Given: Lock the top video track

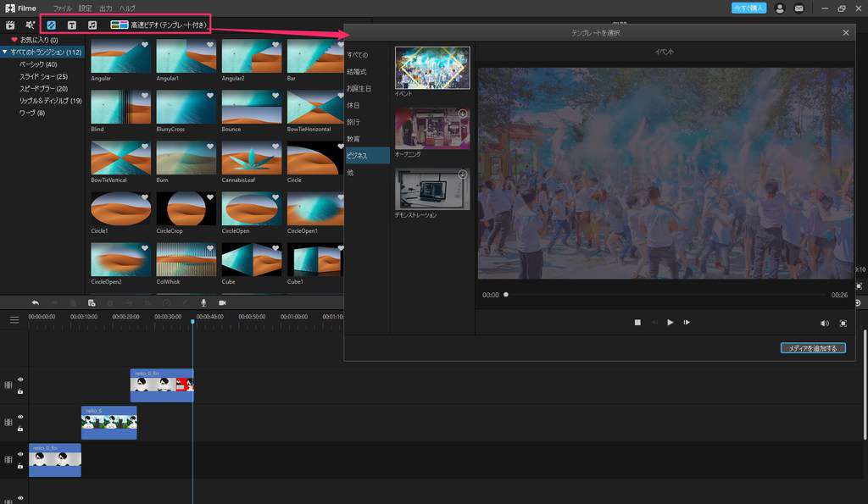Looking at the screenshot, I should pos(20,391).
